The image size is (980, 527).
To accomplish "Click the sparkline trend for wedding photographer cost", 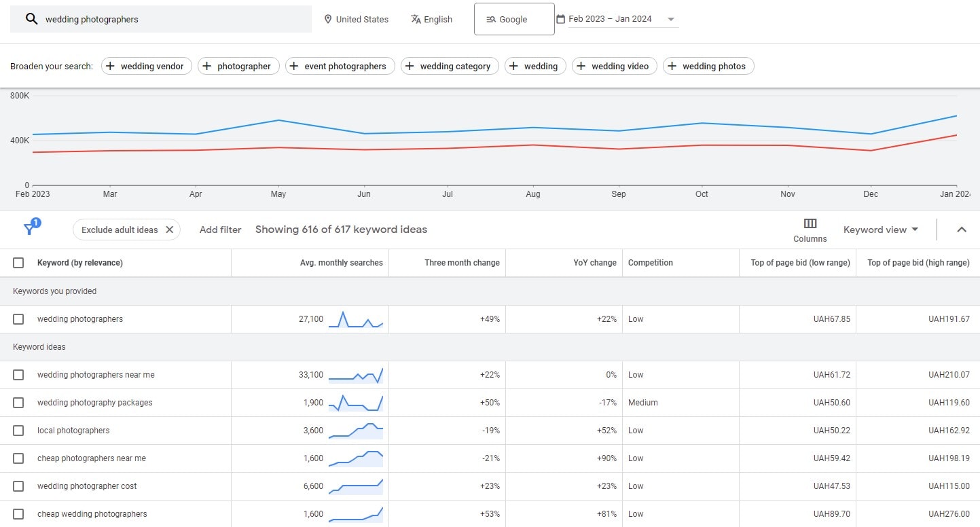I will [x=356, y=486].
